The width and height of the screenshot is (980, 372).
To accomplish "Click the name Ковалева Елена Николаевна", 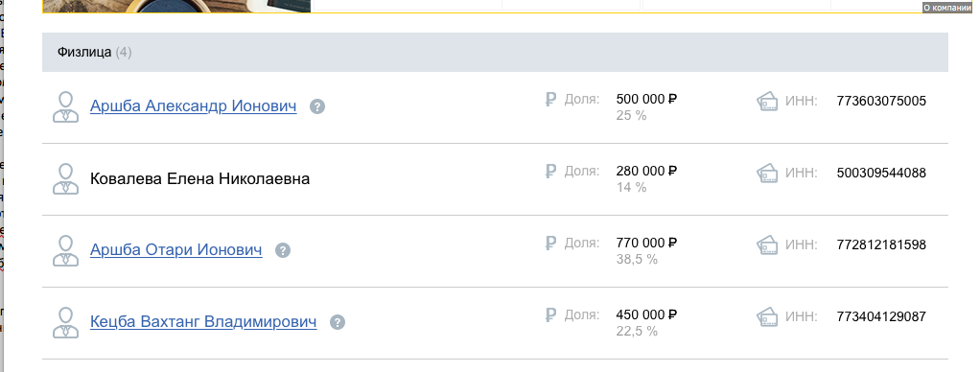I will 200,179.
